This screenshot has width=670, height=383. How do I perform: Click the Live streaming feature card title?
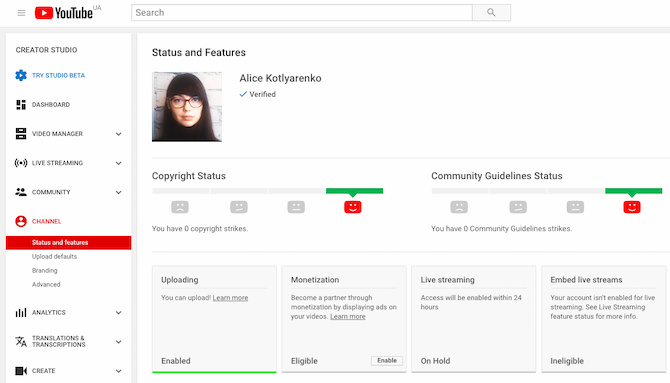coord(447,280)
